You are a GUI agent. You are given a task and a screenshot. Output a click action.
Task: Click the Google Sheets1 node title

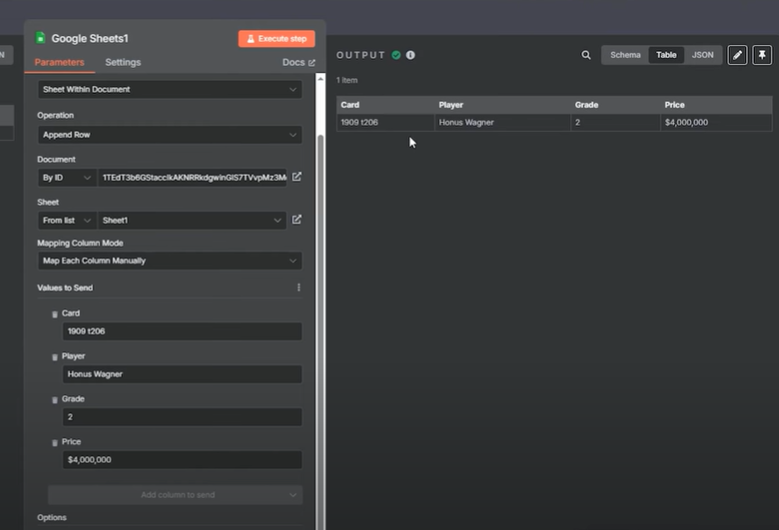click(x=90, y=38)
